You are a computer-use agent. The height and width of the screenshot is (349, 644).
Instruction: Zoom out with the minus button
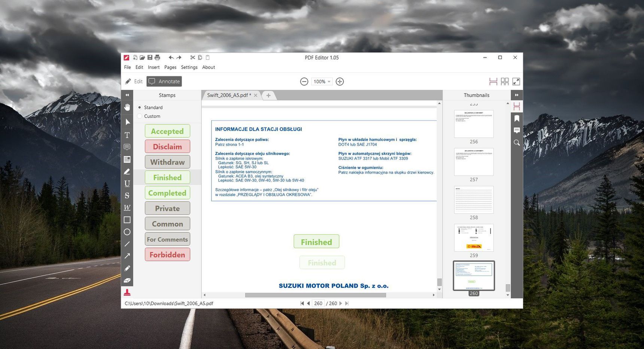(304, 82)
